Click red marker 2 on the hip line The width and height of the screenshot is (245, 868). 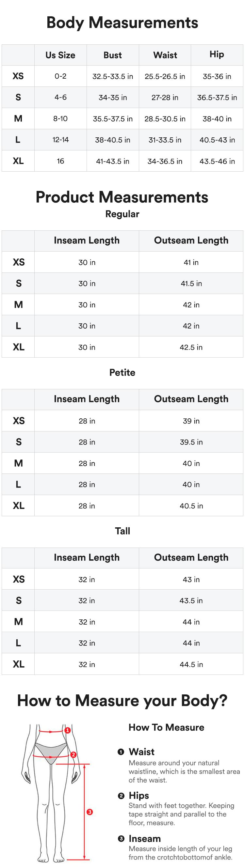click(73, 755)
